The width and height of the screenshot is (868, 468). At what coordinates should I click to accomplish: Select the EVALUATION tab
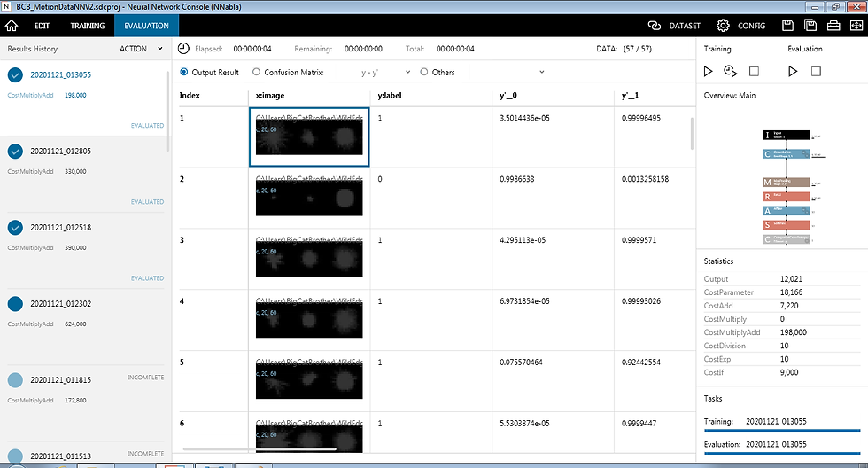146,26
